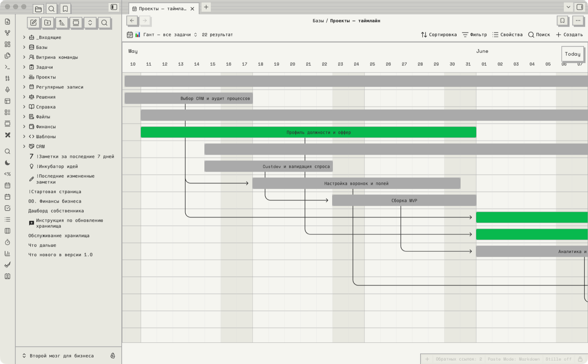The image size is (588, 364).
Task: Create new note in file explorer
Action: pos(33,23)
